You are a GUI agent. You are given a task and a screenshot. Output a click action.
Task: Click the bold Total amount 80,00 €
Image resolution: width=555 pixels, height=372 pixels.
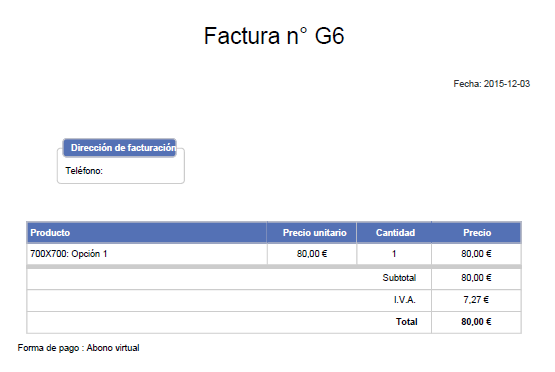476,322
